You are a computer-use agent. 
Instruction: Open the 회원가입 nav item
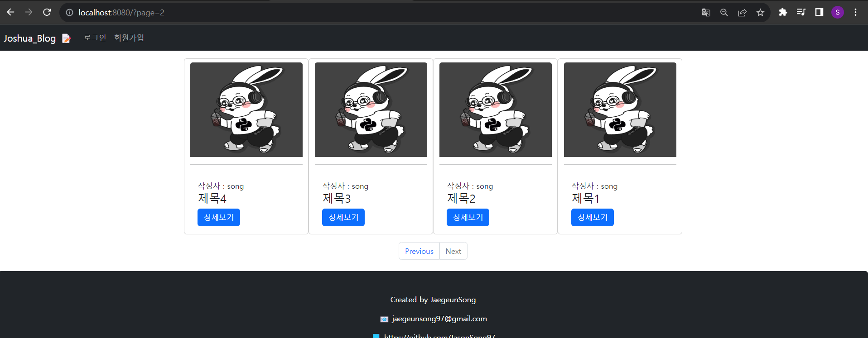129,38
